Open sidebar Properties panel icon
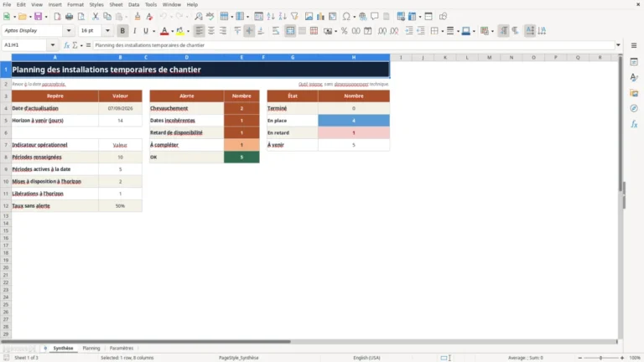Screen dimensions: 644x362 coord(634,62)
